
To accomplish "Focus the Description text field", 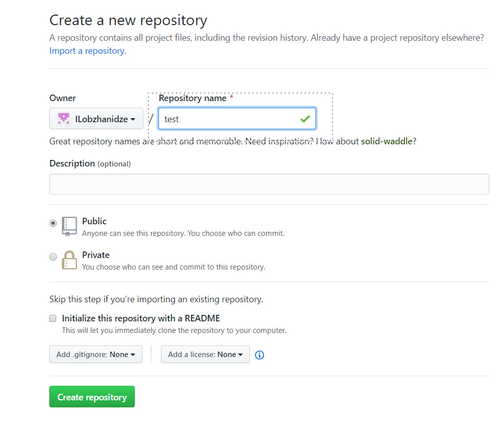I will (x=269, y=184).
